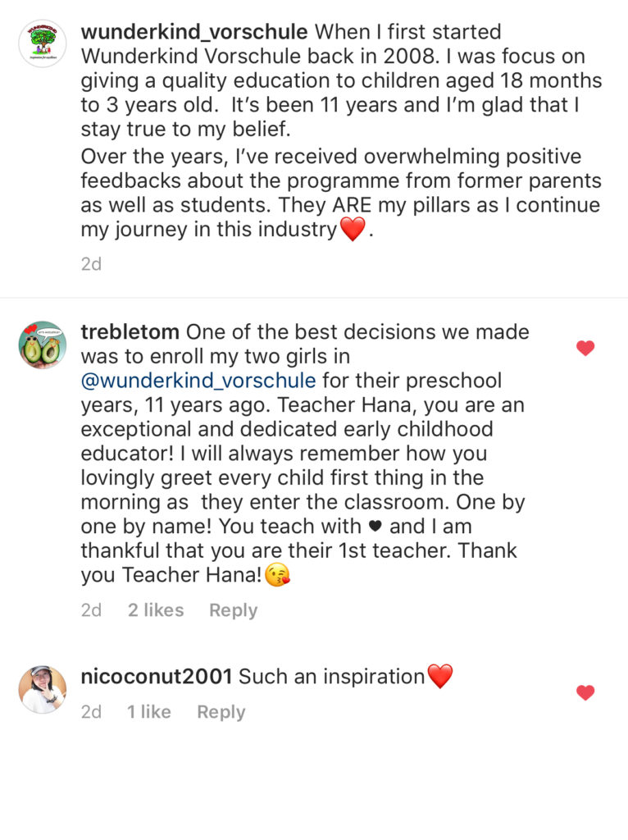
Task: Toggle the like heart on nicoconut2001's comment
Action: coord(585,693)
